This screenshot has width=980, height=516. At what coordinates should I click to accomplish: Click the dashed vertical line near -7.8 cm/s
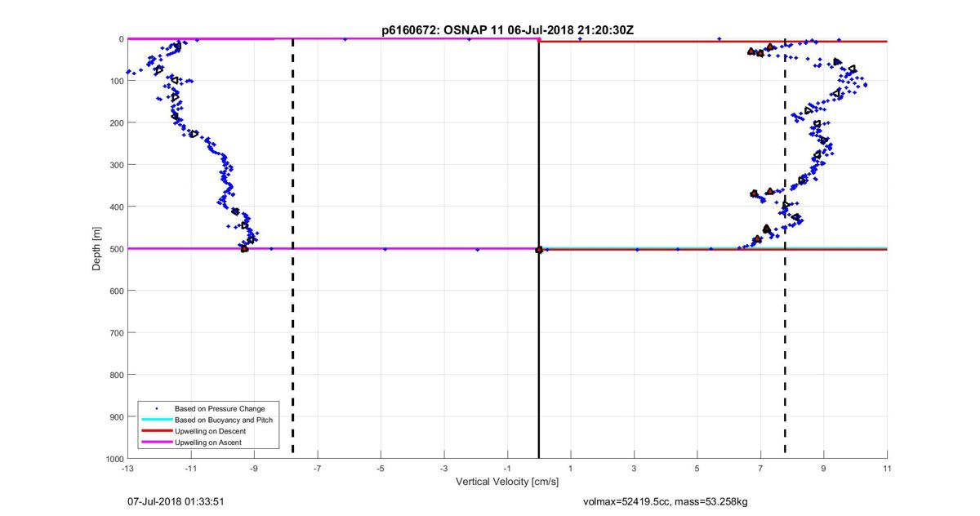point(293,249)
